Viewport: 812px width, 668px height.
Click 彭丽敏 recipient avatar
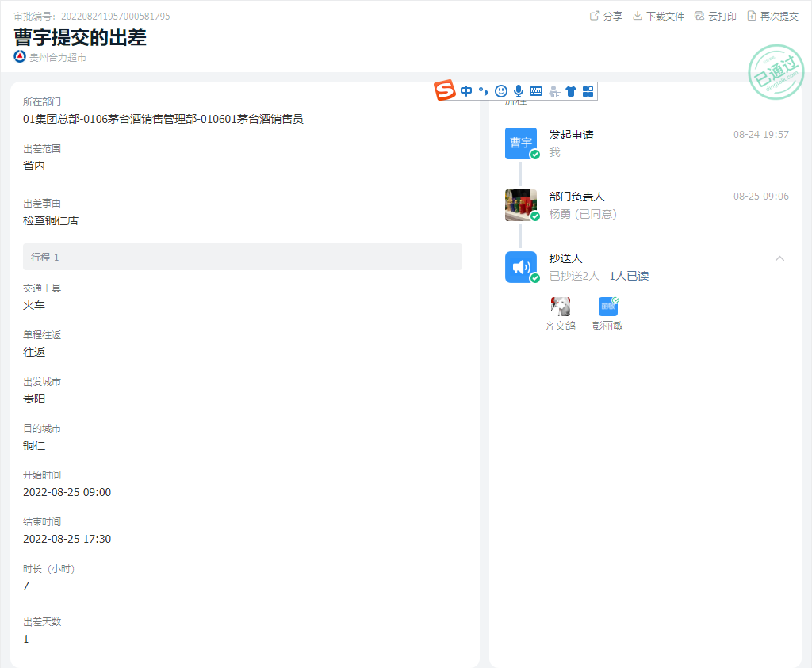(x=608, y=307)
